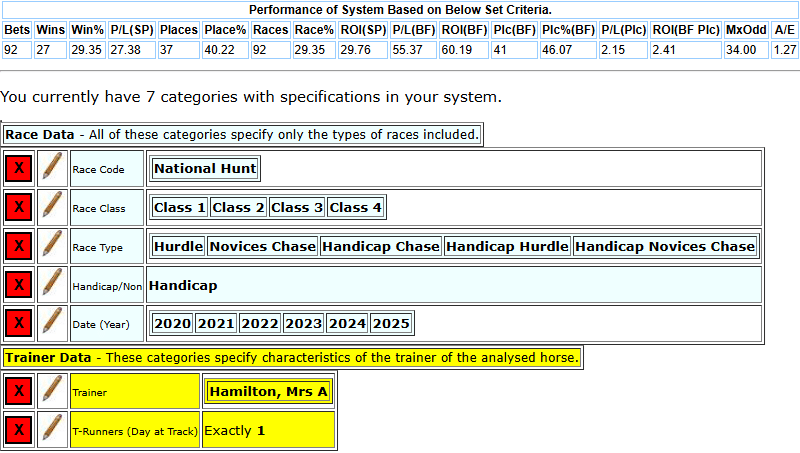The height and width of the screenshot is (453, 800).
Task: Select the Novices Chase race type
Action: point(263,246)
